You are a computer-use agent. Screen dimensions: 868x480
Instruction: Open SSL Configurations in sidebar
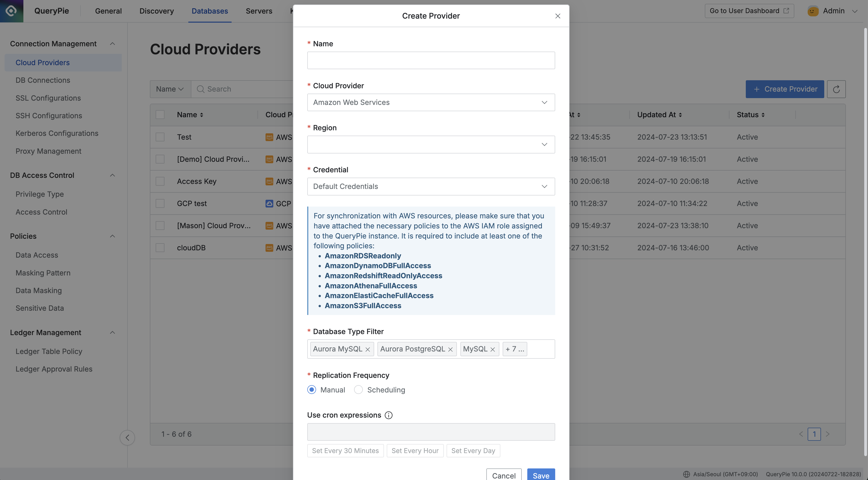48,98
